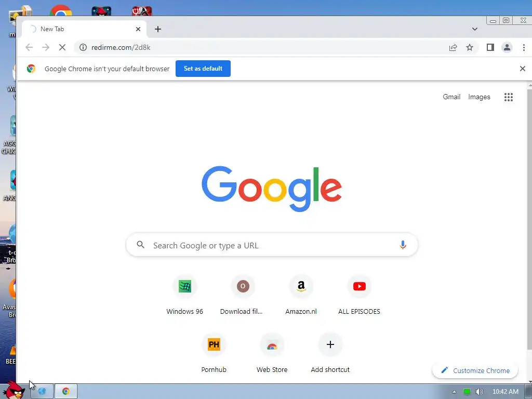Open Chrome three-dot menu
This screenshot has height=399, width=532.
524,47
